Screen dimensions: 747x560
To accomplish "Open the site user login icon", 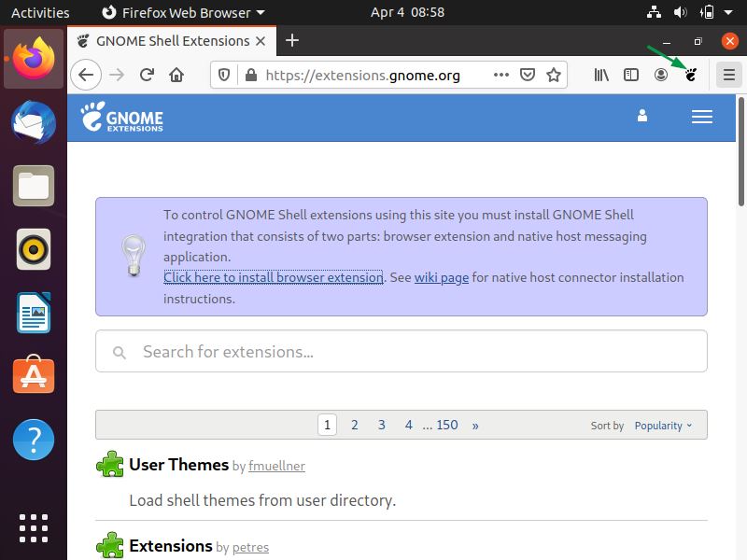I will (642, 116).
